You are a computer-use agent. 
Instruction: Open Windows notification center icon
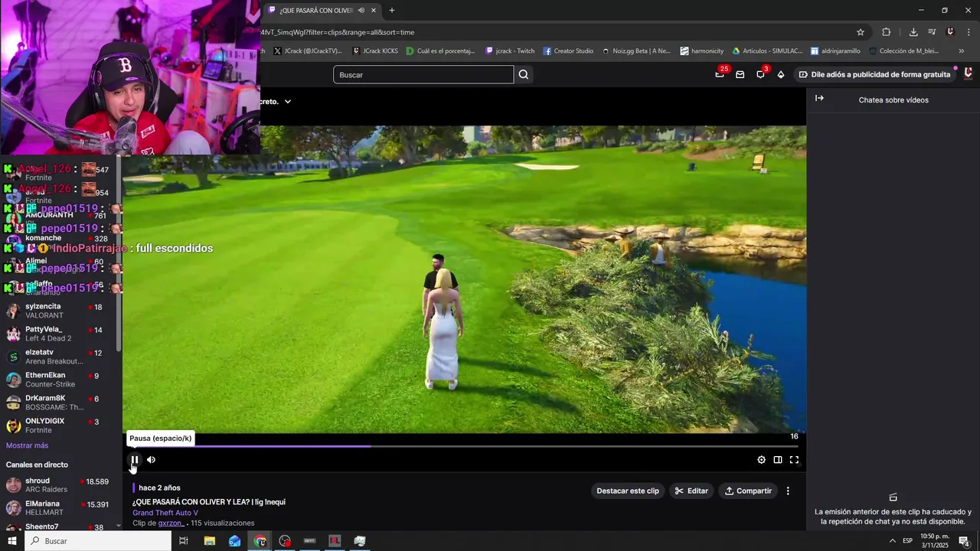click(x=964, y=541)
